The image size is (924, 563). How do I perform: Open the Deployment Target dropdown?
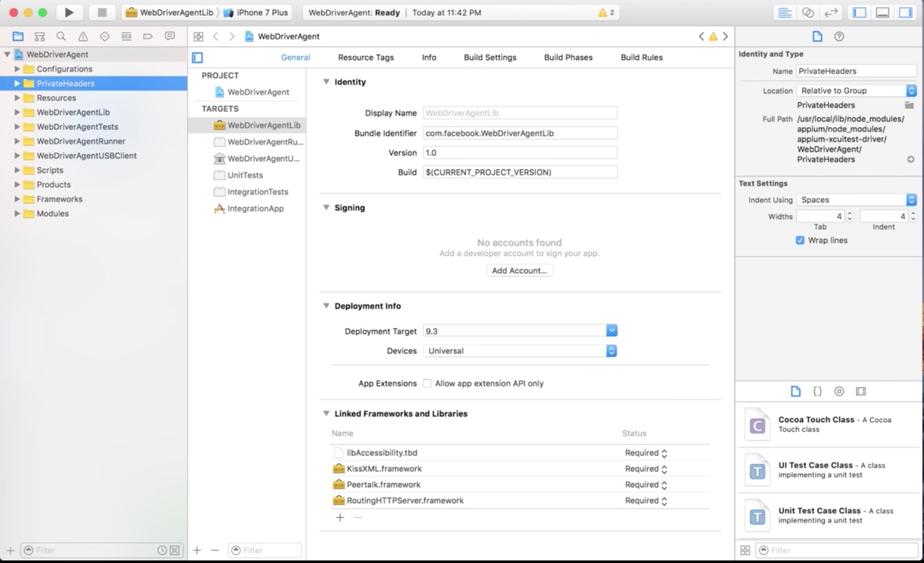(612, 331)
